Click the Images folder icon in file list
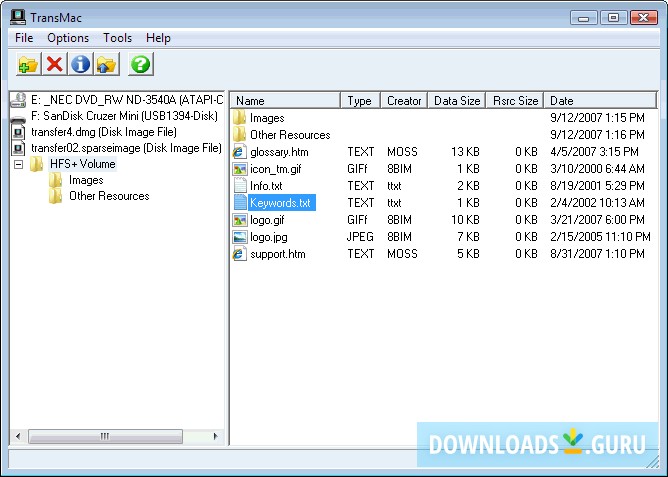Image resolution: width=668 pixels, height=477 pixels. coord(239,118)
